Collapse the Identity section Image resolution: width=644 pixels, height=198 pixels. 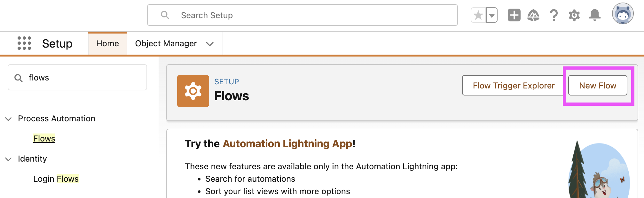(9, 159)
